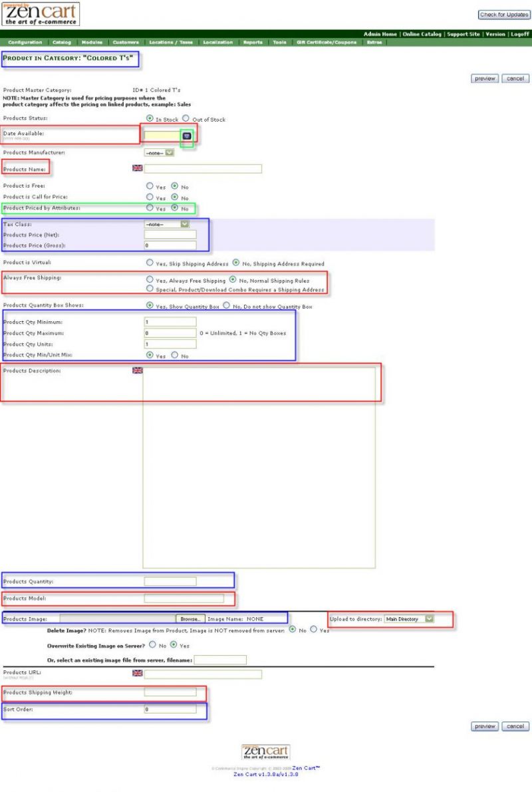
Task: Click the UK flag beside Products URL
Action: tap(138, 673)
